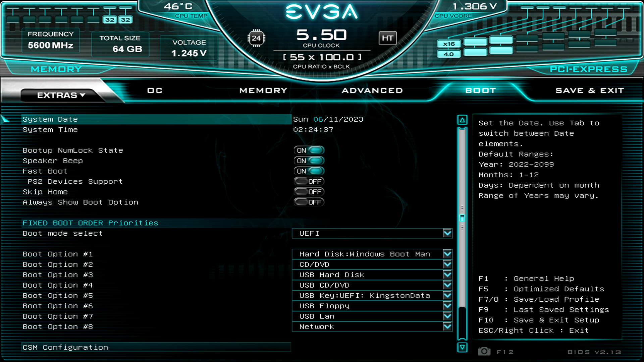Enable Always Show Boot Option

pos(309,202)
